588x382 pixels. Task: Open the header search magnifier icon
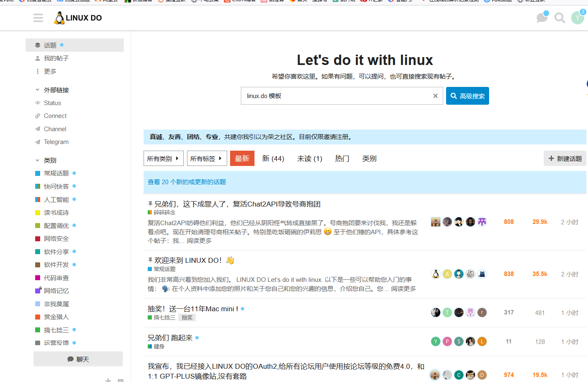560,18
